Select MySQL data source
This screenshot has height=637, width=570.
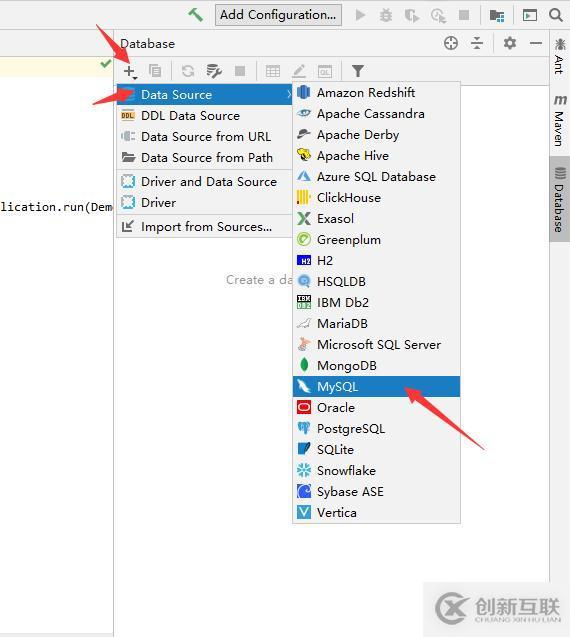pos(376,387)
